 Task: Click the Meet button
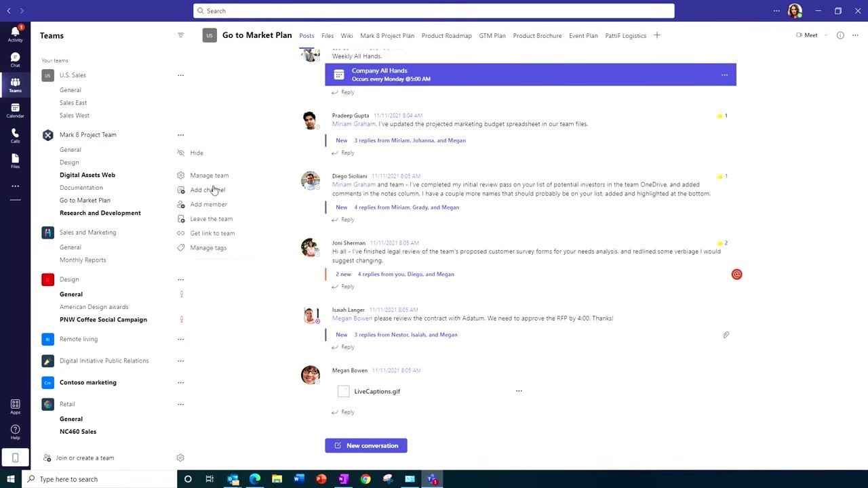pos(807,35)
